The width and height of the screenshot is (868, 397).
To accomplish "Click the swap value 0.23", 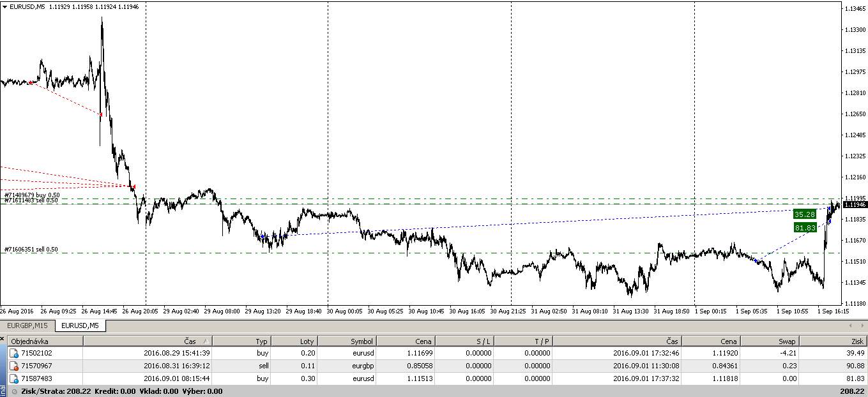I will tap(790, 366).
